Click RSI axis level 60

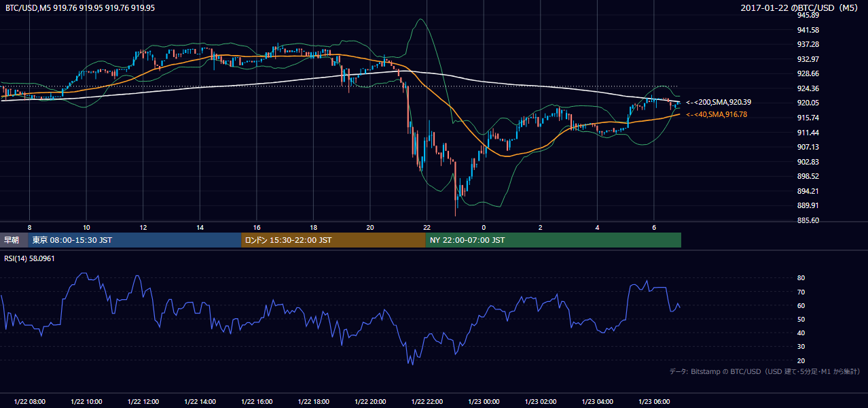coord(801,305)
